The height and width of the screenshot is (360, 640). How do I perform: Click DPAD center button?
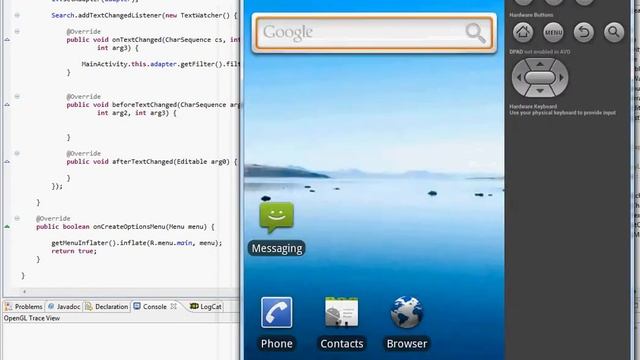(x=540, y=77)
